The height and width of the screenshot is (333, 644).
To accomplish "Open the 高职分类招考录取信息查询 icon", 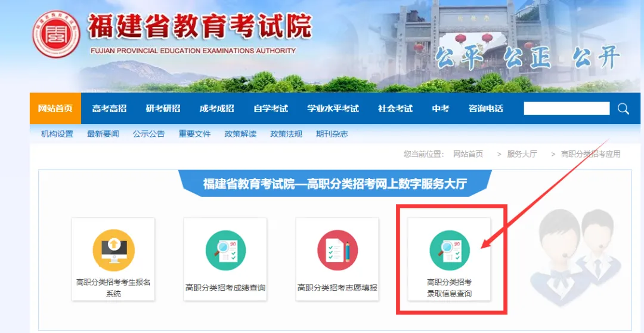I will coord(450,250).
